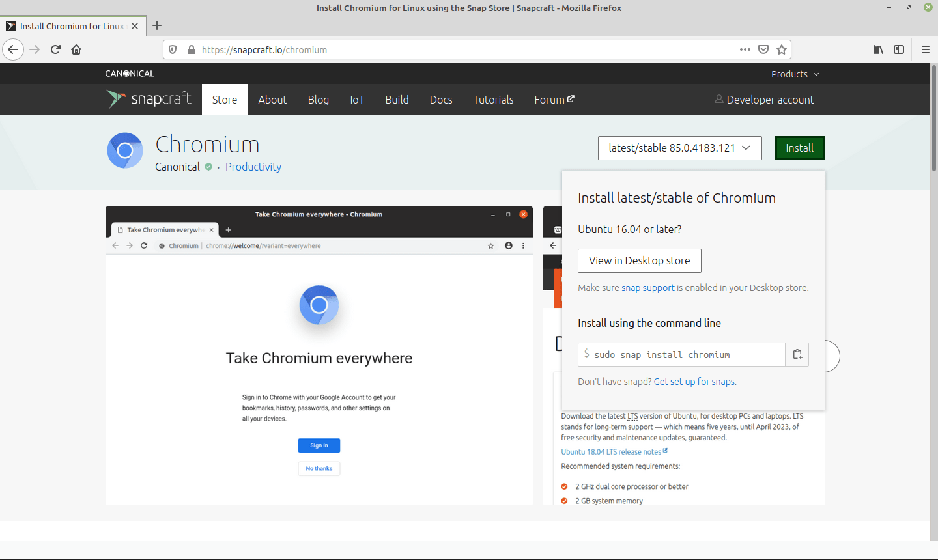Open Get set up for snaps
The width and height of the screenshot is (938, 560).
(x=695, y=382)
